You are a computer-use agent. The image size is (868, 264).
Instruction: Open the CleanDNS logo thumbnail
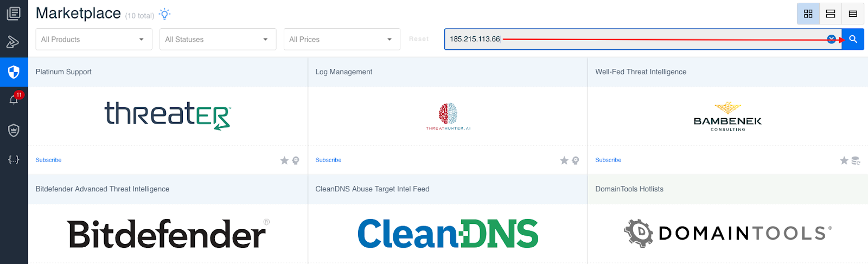(x=448, y=234)
